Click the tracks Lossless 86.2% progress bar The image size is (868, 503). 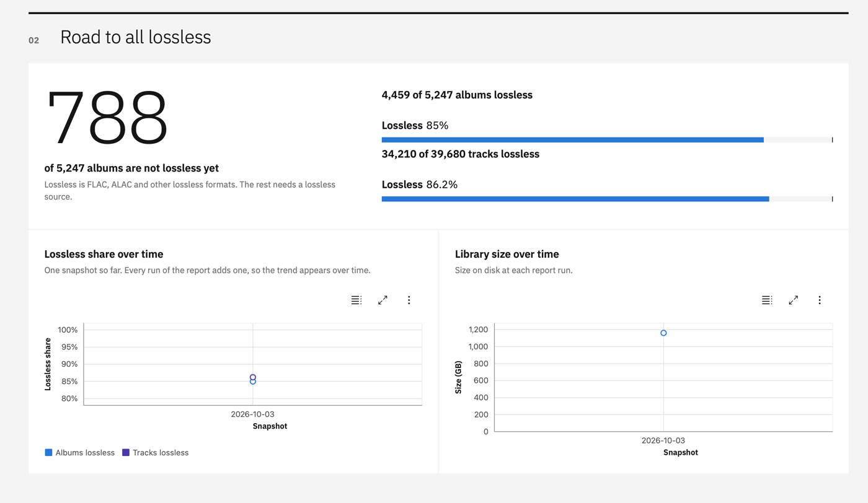click(x=607, y=199)
